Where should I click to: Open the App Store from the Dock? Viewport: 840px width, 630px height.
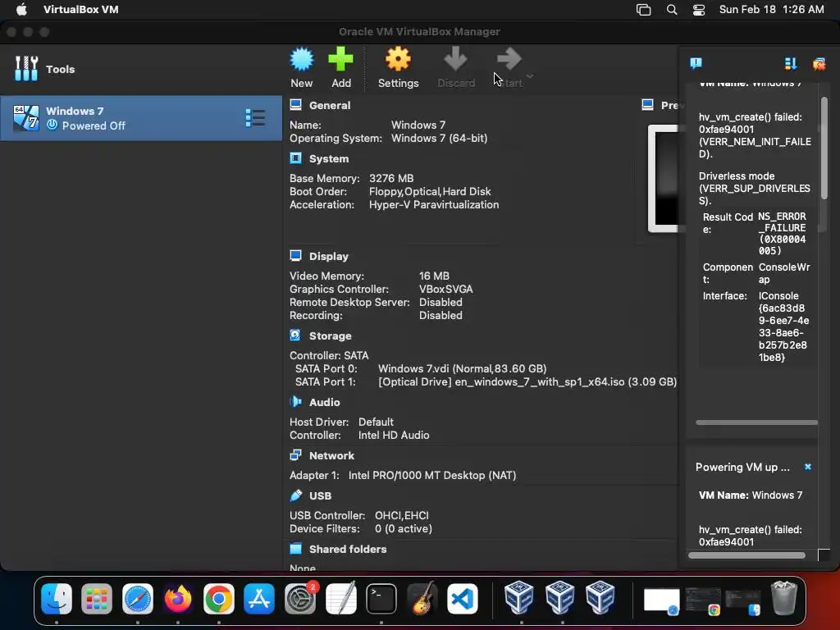click(259, 599)
